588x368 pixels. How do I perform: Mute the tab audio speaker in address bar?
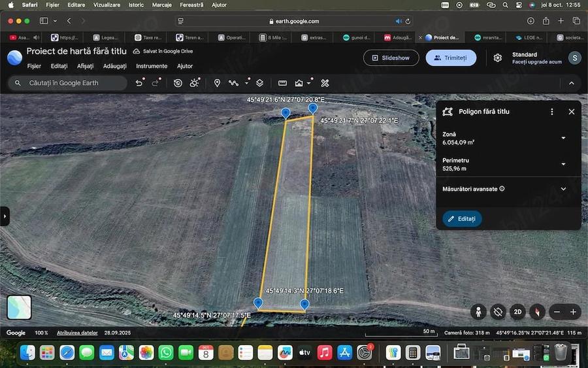[x=399, y=22]
